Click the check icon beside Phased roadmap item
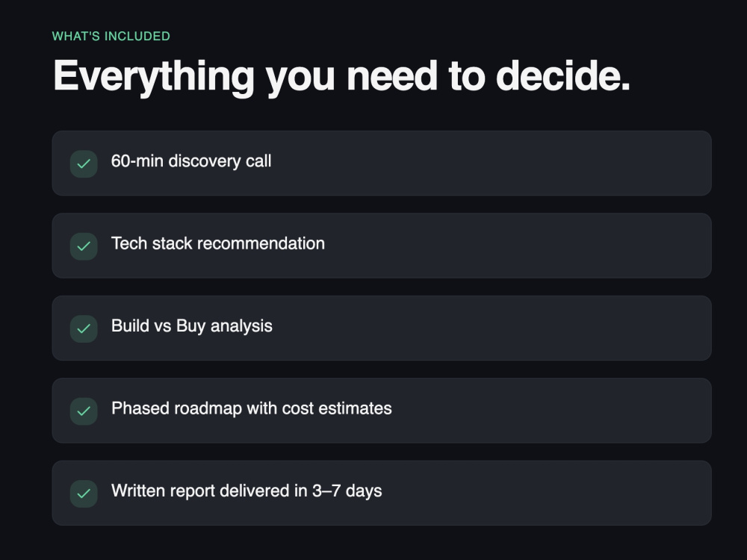Image resolution: width=747 pixels, height=560 pixels. tap(84, 411)
